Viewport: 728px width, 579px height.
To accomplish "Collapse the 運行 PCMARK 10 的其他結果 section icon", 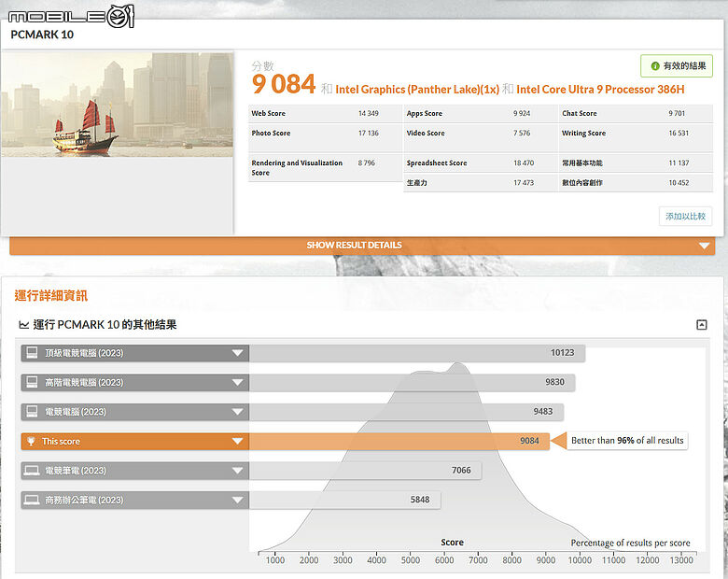I will point(702,325).
